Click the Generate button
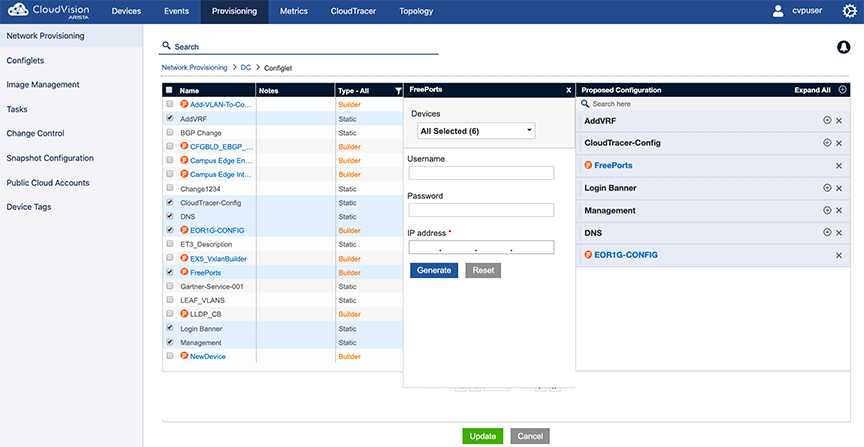This screenshot has width=864, height=447. [434, 270]
